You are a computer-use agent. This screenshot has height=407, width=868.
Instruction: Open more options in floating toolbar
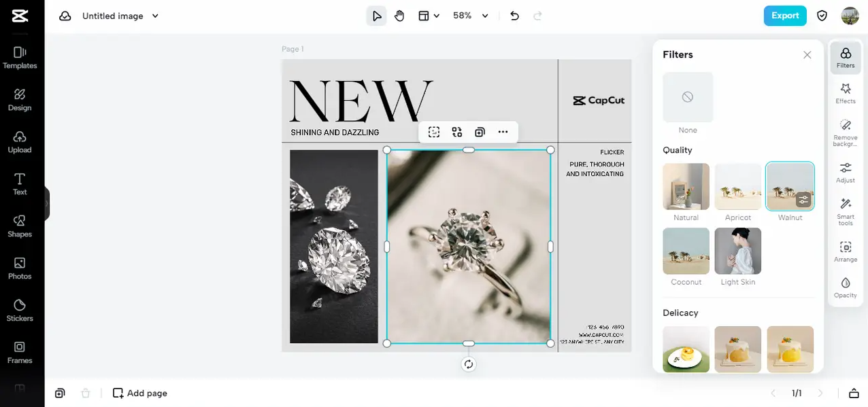[x=503, y=132]
